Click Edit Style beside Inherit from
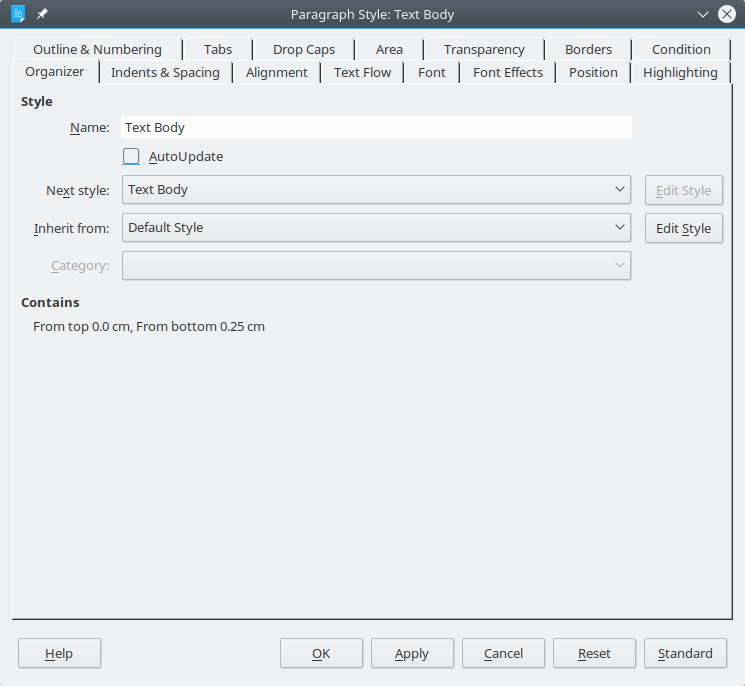Screen dimensions: 745x686 pyautogui.click(x=683, y=228)
